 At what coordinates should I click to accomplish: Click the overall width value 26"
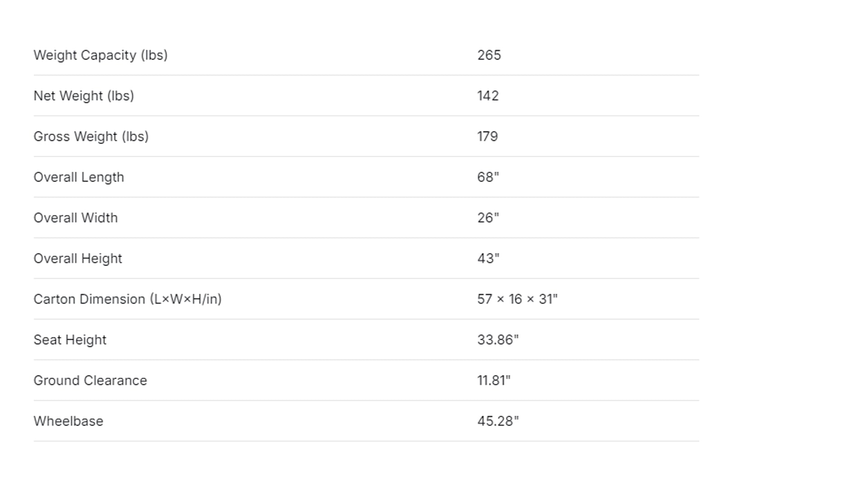tap(488, 218)
